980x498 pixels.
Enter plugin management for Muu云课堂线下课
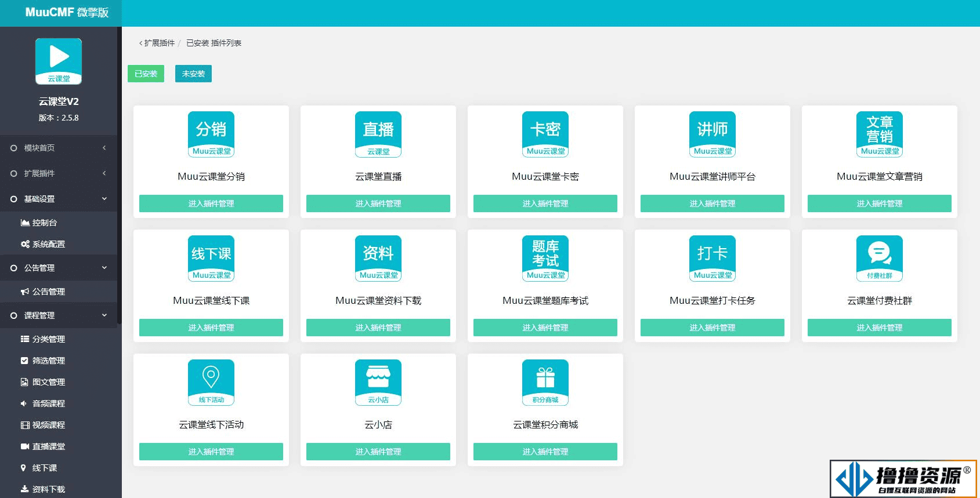(211, 328)
